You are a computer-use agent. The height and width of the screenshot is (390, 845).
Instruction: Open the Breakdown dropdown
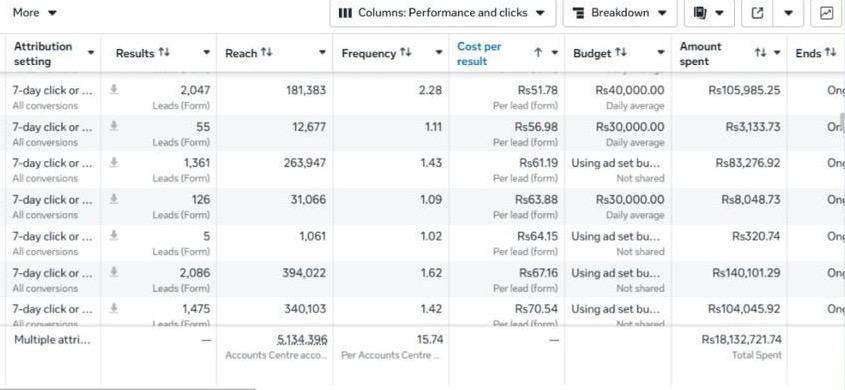[x=620, y=13]
